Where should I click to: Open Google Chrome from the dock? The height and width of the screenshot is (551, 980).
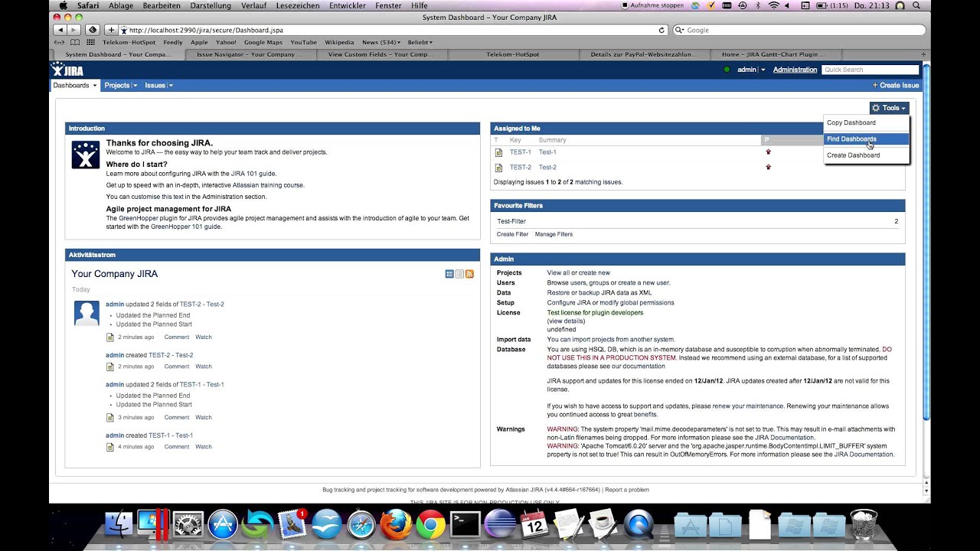coord(430,525)
